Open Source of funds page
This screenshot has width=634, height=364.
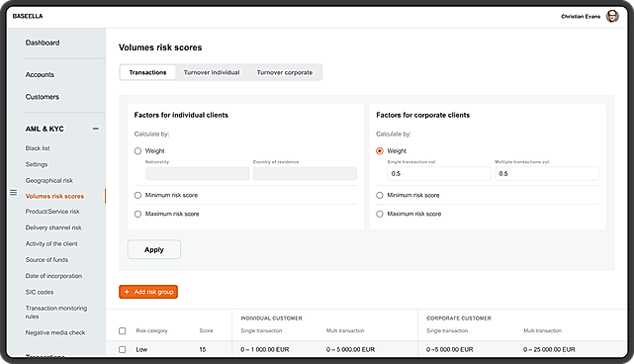46,260
